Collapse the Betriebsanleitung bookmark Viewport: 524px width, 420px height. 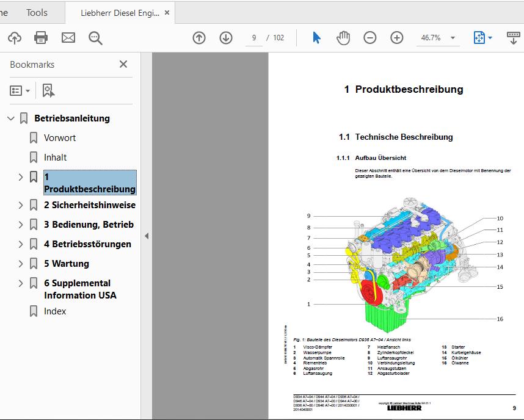11,118
